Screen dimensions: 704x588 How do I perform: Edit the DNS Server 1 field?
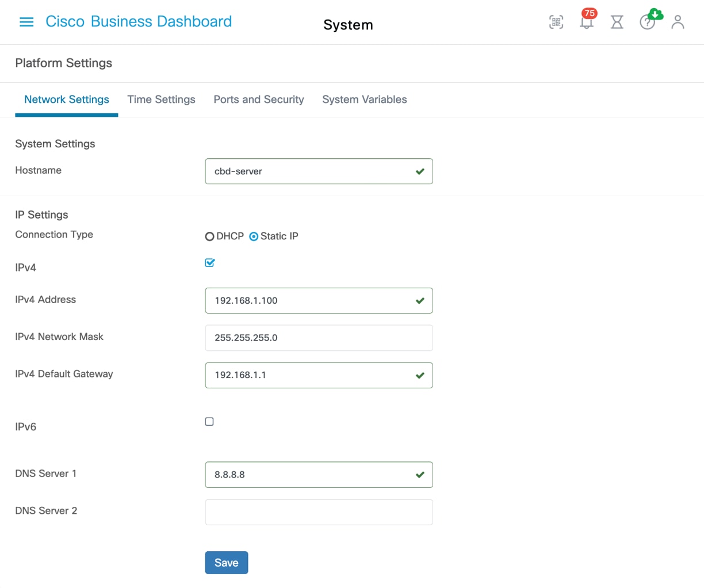[319, 475]
